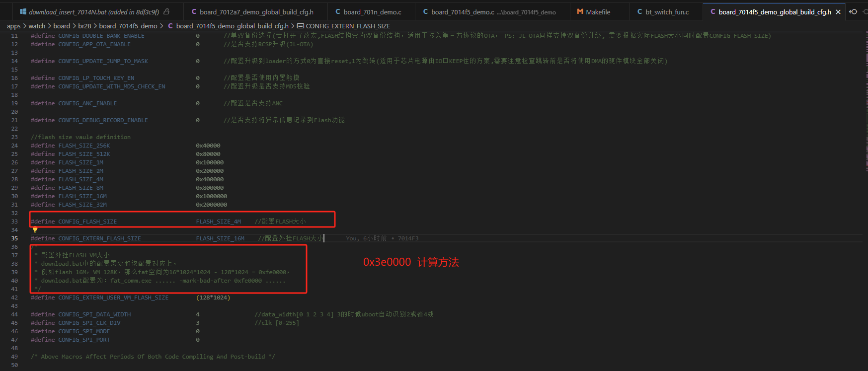The image size is (868, 371).
Task: Click 'CONFIG_SPI_DATA_WIDTH' macro name
Action: [x=94, y=314]
